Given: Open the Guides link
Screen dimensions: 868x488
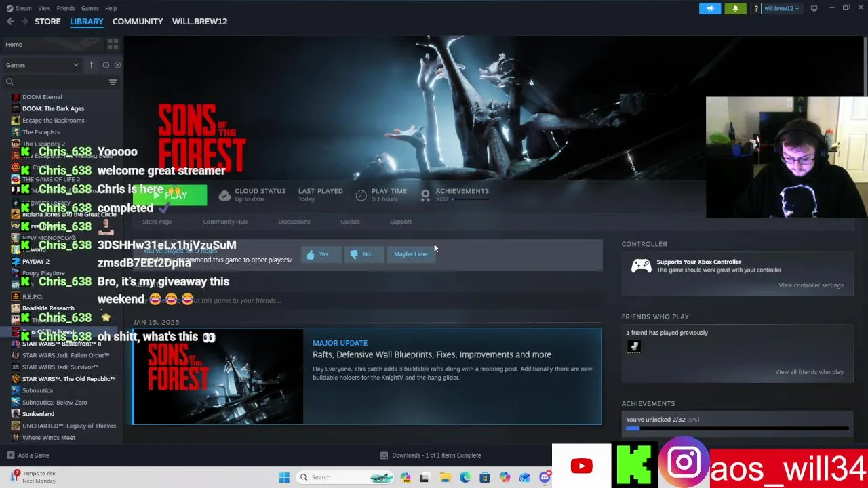Looking at the screenshot, I should point(350,222).
